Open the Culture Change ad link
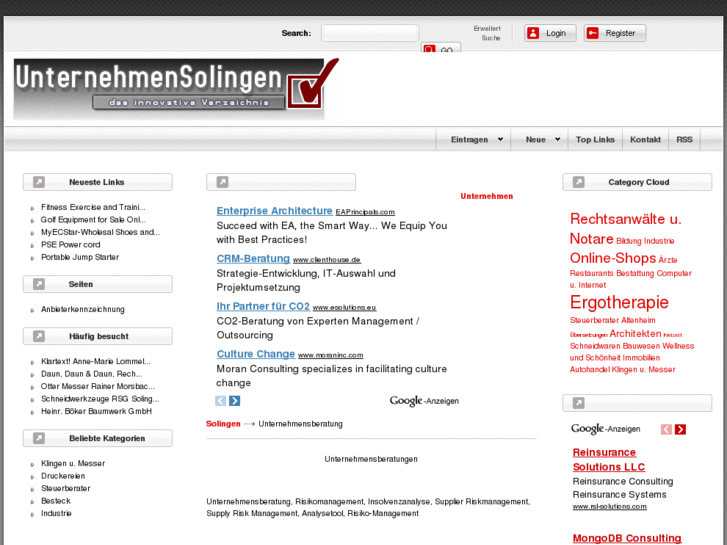The height and width of the screenshot is (545, 727). [x=255, y=354]
